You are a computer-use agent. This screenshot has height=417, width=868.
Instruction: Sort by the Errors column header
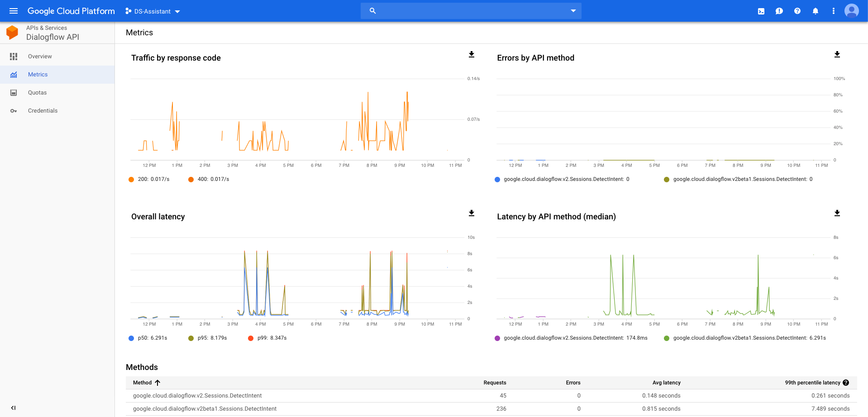point(573,383)
